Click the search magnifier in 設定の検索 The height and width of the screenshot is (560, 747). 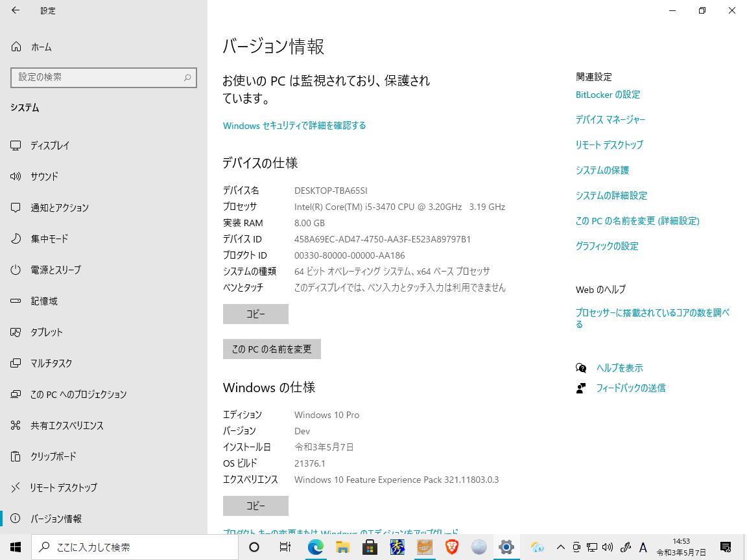(x=187, y=78)
